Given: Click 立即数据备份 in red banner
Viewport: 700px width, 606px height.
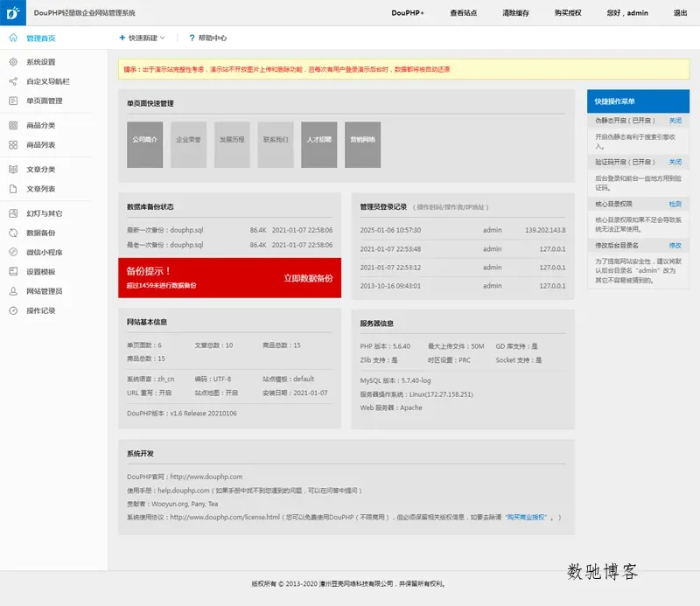Looking at the screenshot, I should [308, 278].
